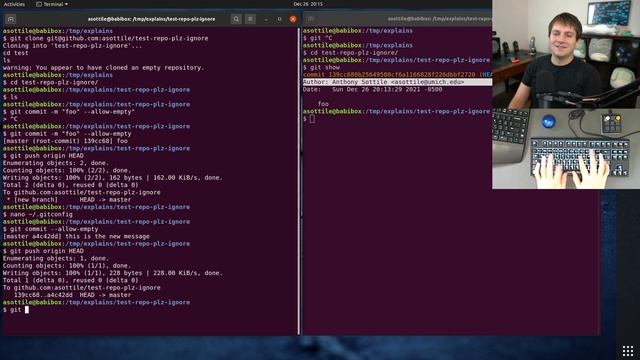Open the hamburger menu in left terminal
This screenshot has height=360, width=640.
click(251, 19)
